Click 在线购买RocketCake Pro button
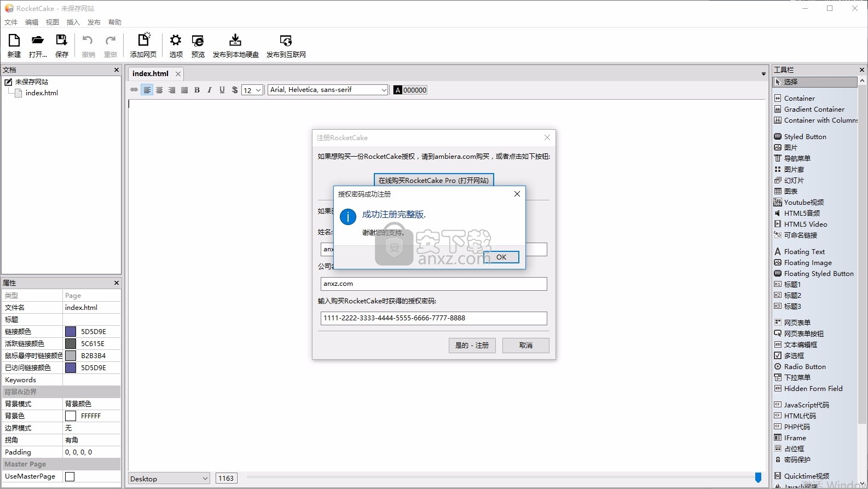Image resolution: width=868 pixels, height=489 pixels. [433, 180]
